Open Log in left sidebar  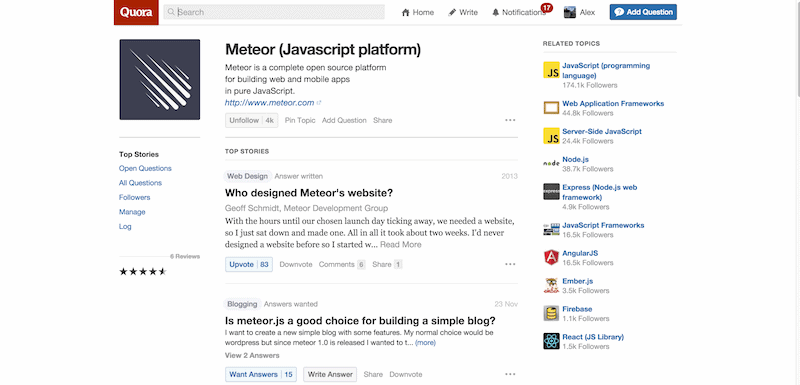125,226
